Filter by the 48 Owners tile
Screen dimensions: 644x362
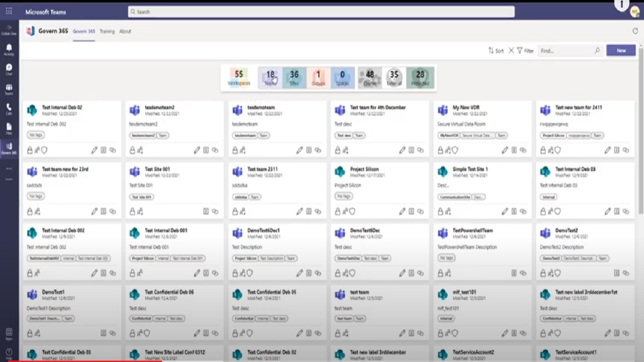coord(370,77)
